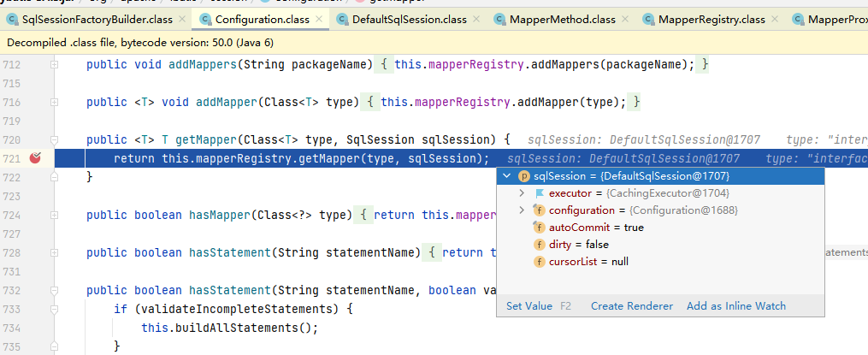
Task: Toggle breakpoint on line 721
Action: tap(35, 158)
